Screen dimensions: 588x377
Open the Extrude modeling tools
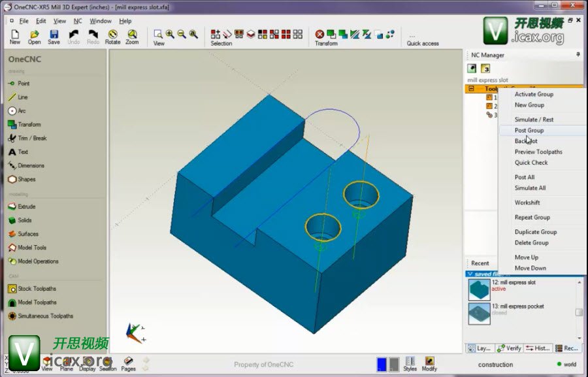point(22,206)
